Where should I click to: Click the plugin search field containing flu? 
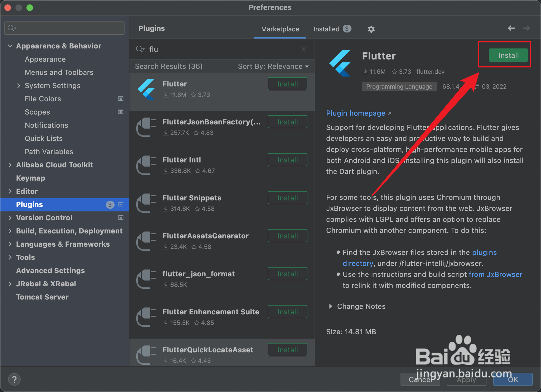222,49
